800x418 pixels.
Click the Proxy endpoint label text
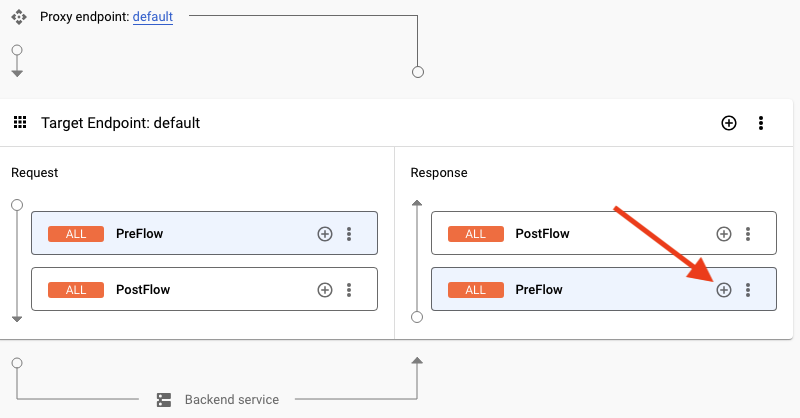pos(85,17)
